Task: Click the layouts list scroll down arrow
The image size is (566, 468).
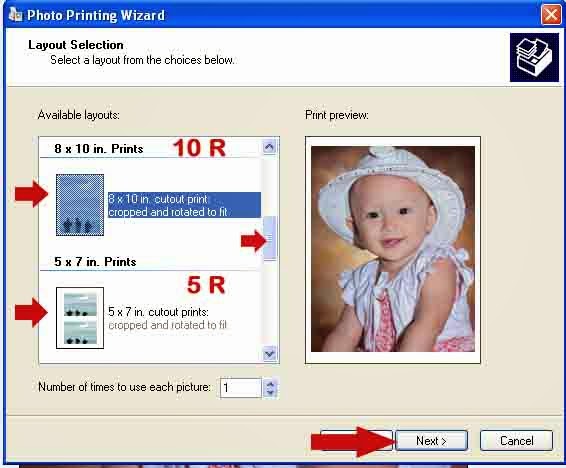Action: (x=270, y=354)
